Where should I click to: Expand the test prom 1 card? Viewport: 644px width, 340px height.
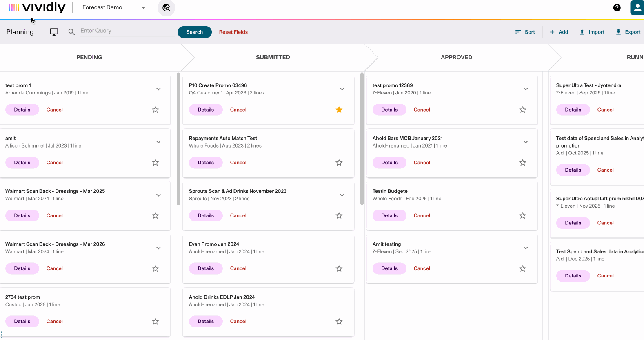(x=158, y=89)
